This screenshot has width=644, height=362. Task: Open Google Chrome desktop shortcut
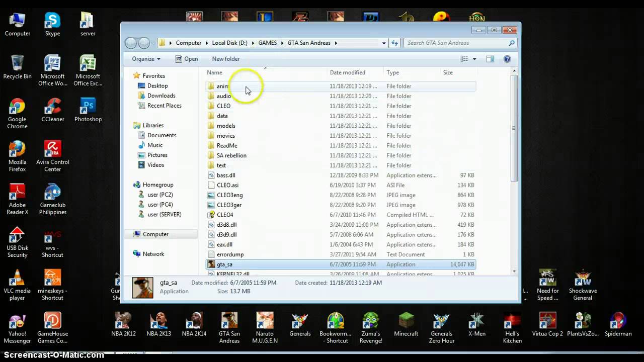(17, 113)
